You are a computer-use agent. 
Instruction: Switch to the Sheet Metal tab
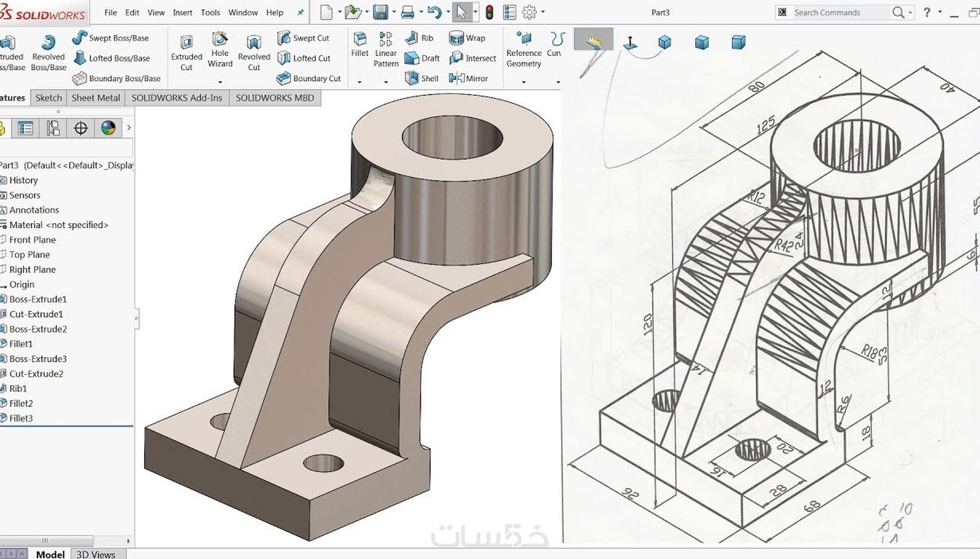click(x=96, y=98)
